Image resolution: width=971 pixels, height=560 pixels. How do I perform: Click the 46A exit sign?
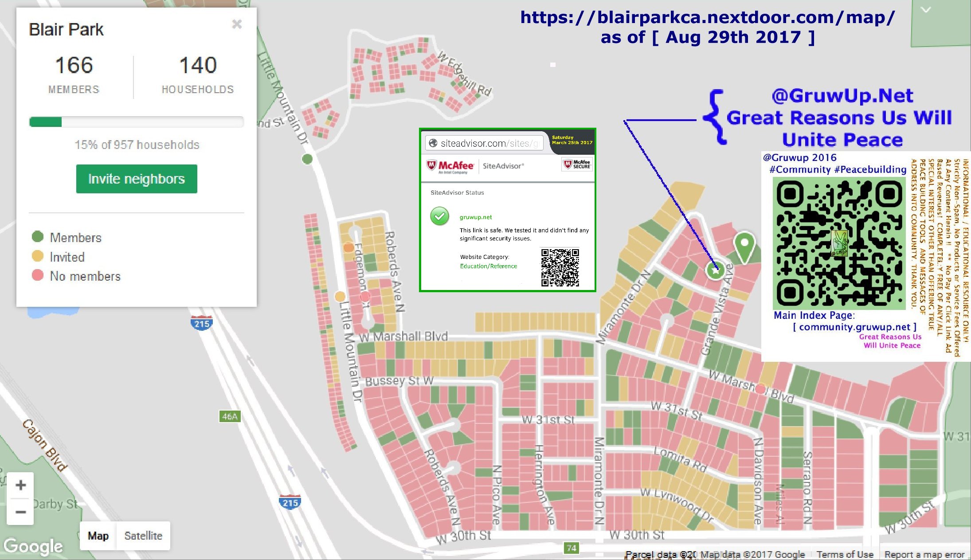click(x=230, y=416)
